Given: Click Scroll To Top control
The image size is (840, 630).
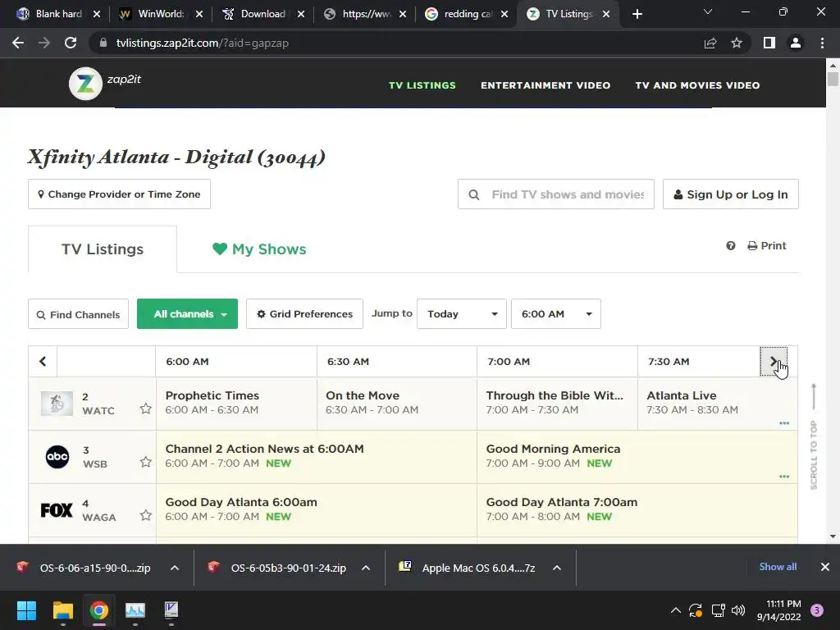Looking at the screenshot, I should coord(814,436).
